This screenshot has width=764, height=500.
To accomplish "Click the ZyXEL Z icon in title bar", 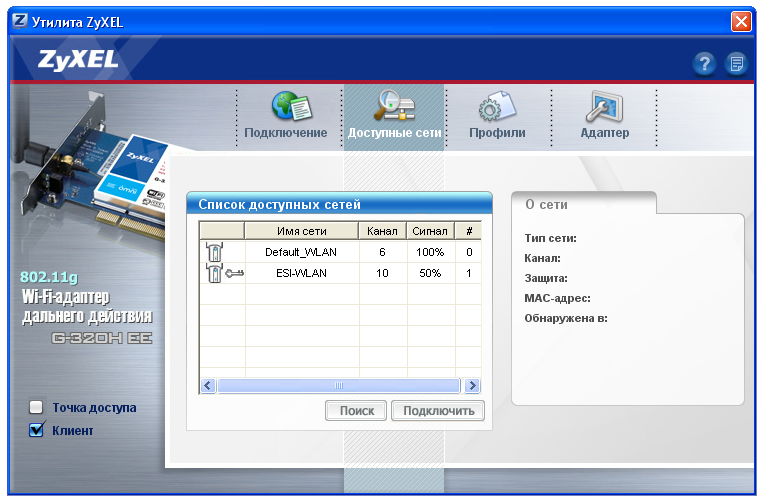I will tap(20, 21).
